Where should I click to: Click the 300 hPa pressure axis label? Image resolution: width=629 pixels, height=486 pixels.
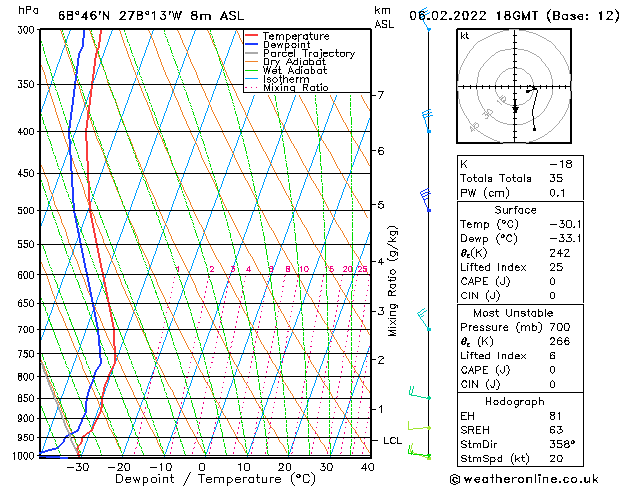click(27, 30)
